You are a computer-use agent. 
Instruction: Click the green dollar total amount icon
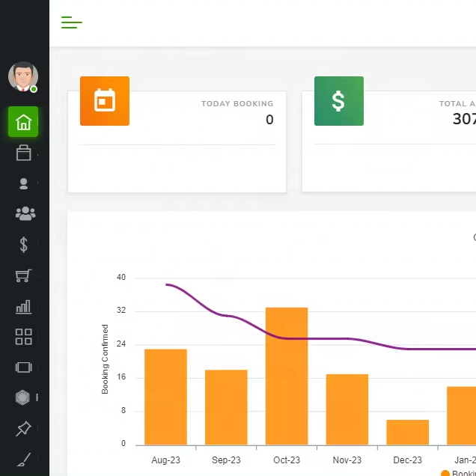tap(338, 101)
